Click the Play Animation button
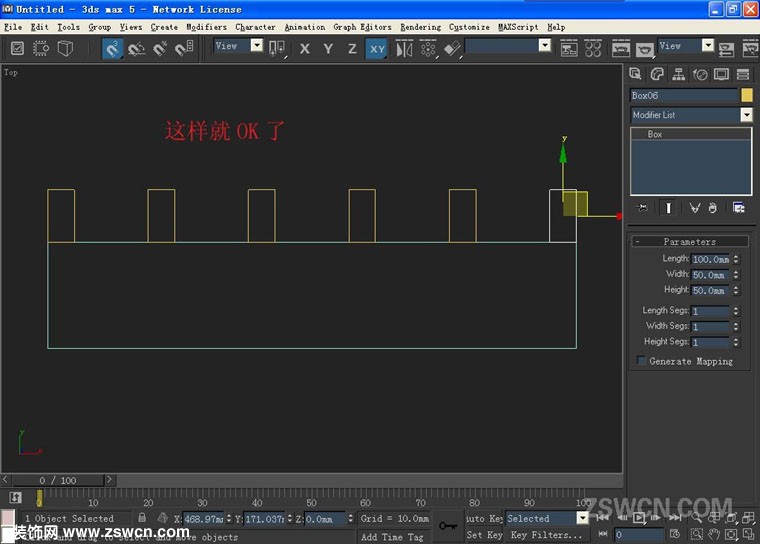This screenshot has height=544, width=760. 639,518
